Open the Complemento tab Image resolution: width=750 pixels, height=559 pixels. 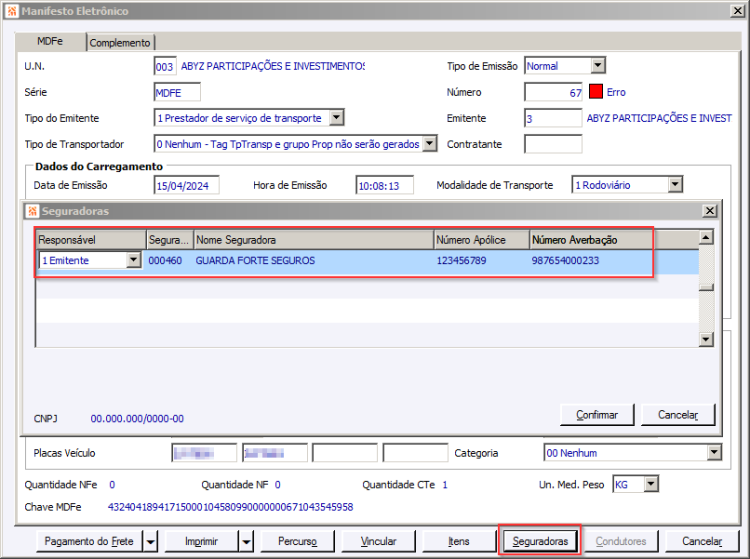click(x=120, y=43)
